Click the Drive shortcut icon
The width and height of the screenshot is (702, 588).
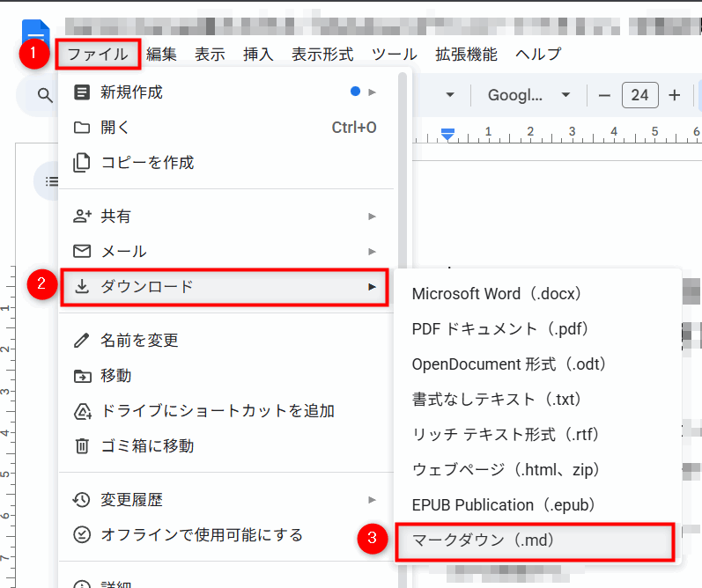pyautogui.click(x=82, y=411)
